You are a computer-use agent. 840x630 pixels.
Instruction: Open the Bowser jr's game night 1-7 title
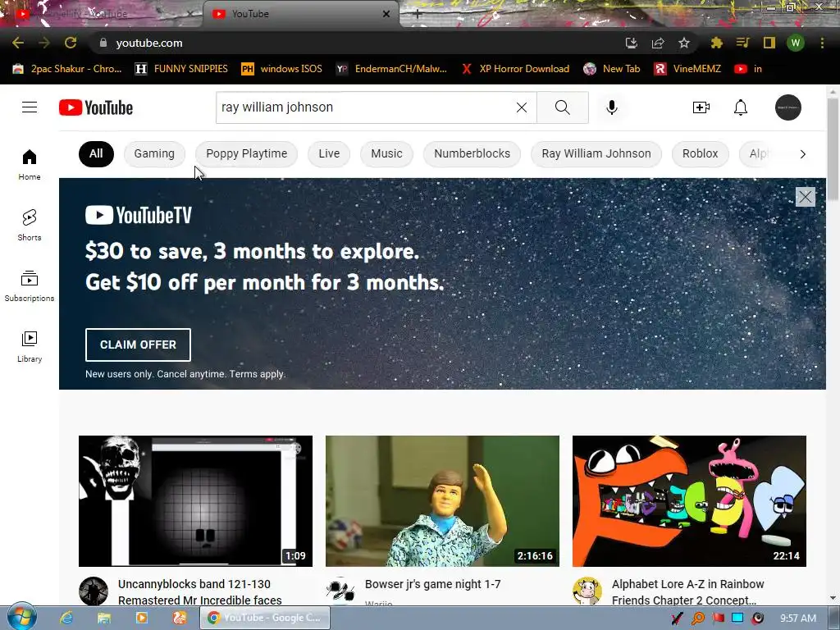pyautogui.click(x=433, y=584)
